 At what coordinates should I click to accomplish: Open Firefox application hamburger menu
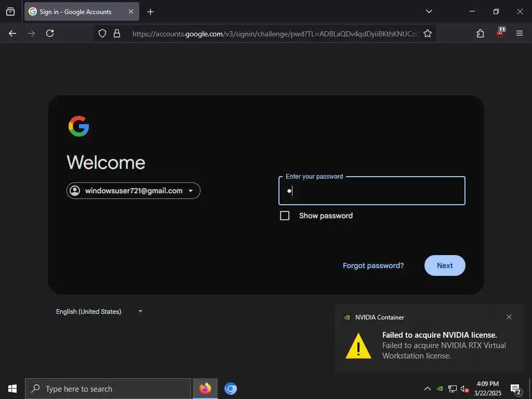520,33
